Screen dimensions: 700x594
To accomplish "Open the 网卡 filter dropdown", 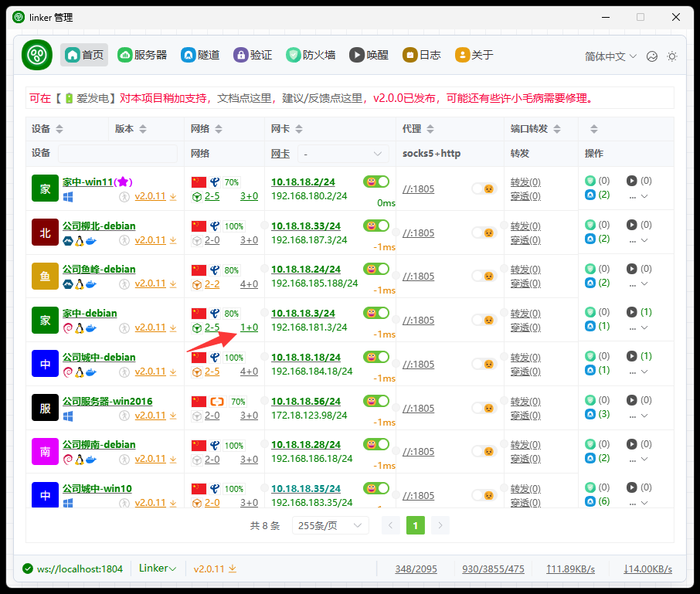I will [x=343, y=154].
